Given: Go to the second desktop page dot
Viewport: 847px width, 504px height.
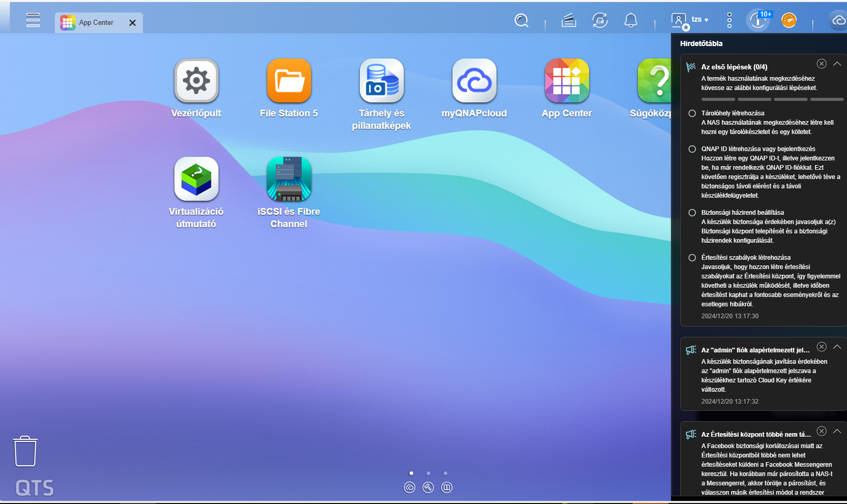Looking at the screenshot, I should (x=428, y=473).
